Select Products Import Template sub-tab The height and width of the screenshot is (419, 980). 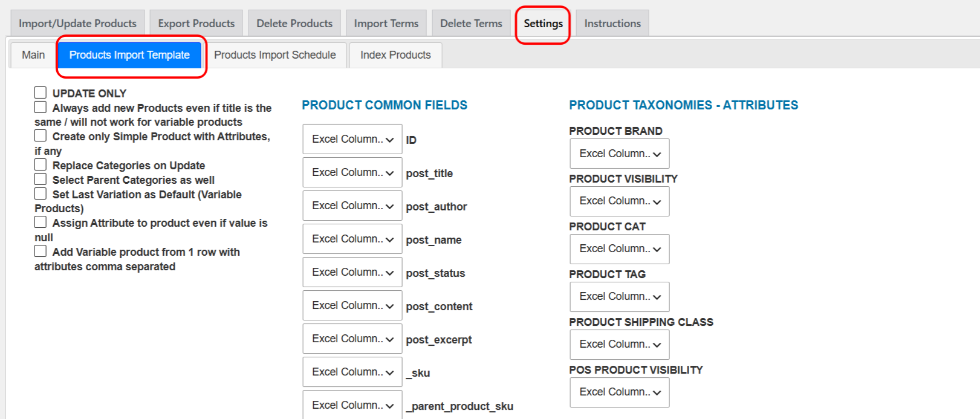click(129, 55)
